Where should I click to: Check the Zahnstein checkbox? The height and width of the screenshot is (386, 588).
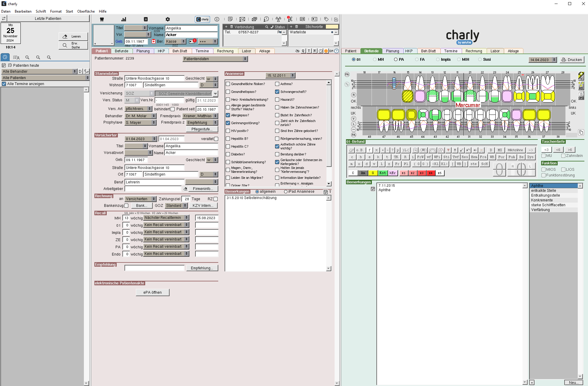click(563, 156)
